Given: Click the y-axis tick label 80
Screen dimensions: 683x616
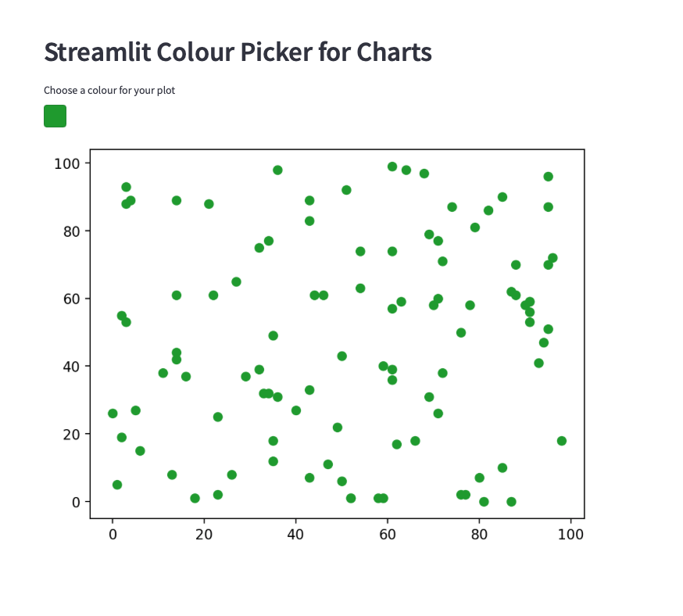Looking at the screenshot, I should point(73,231).
